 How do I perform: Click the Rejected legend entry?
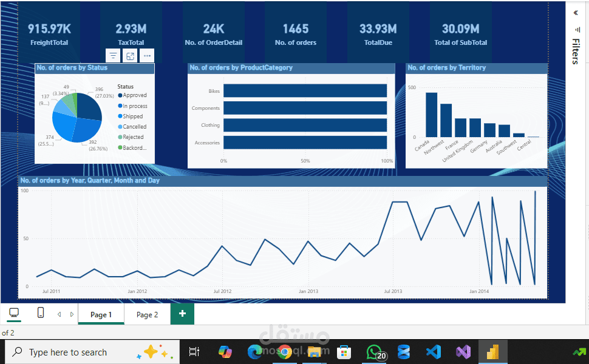131,137
